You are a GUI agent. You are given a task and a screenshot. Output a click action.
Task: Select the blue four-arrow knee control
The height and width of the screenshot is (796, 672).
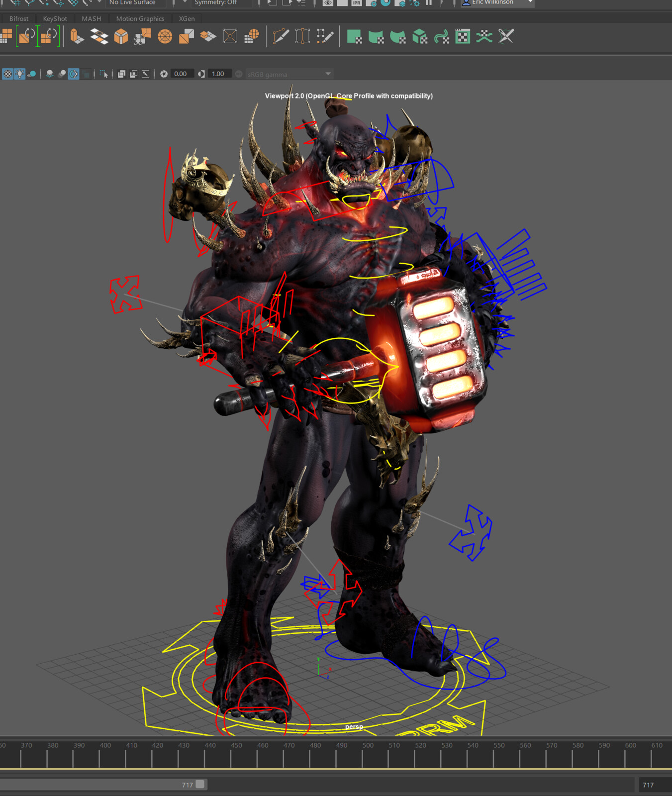coord(471,532)
